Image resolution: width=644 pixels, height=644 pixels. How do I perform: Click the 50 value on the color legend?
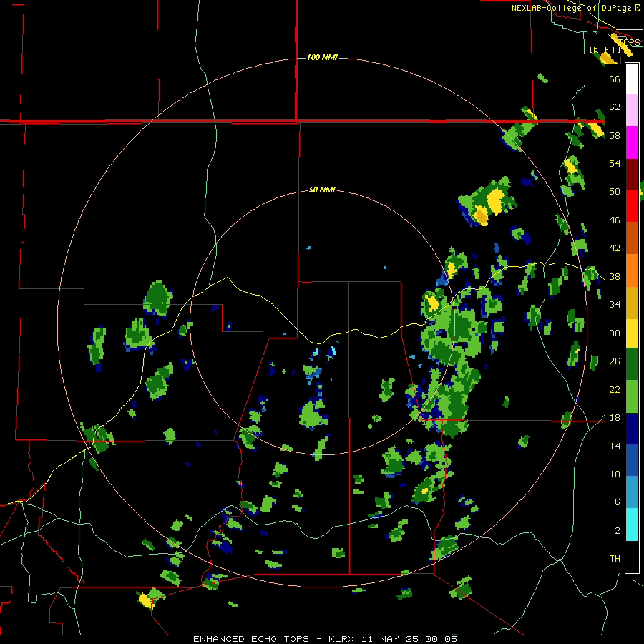[x=615, y=192]
